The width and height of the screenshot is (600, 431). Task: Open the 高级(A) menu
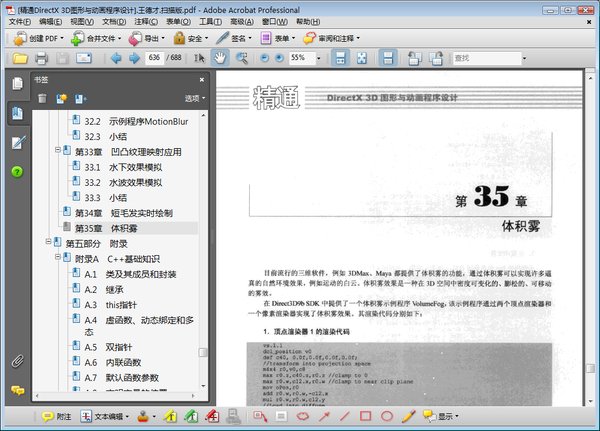click(241, 21)
